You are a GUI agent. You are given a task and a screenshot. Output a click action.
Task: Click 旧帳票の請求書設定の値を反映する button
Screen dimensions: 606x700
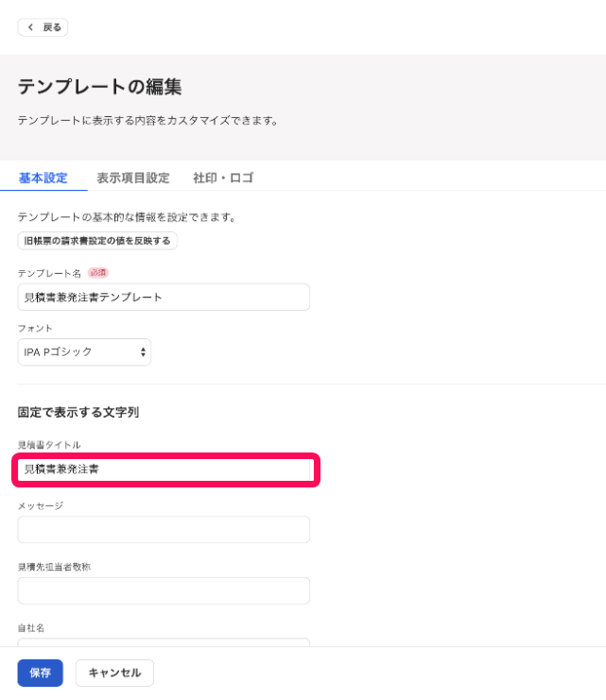97,241
